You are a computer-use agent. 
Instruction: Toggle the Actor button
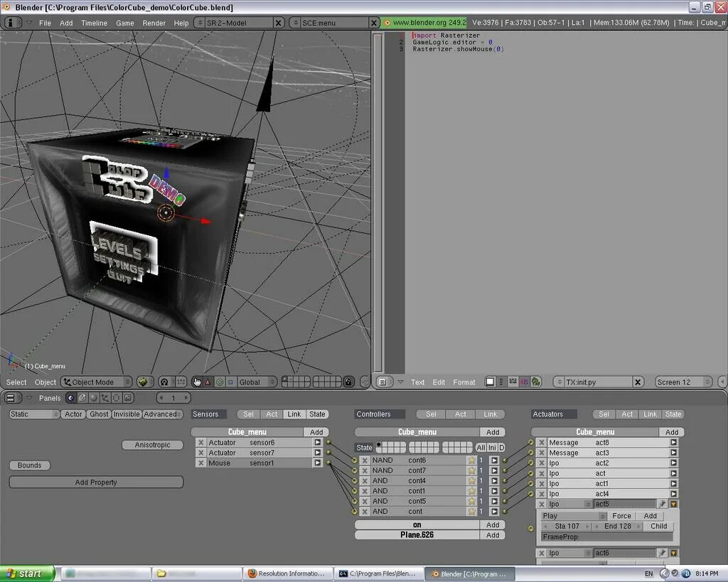73,414
